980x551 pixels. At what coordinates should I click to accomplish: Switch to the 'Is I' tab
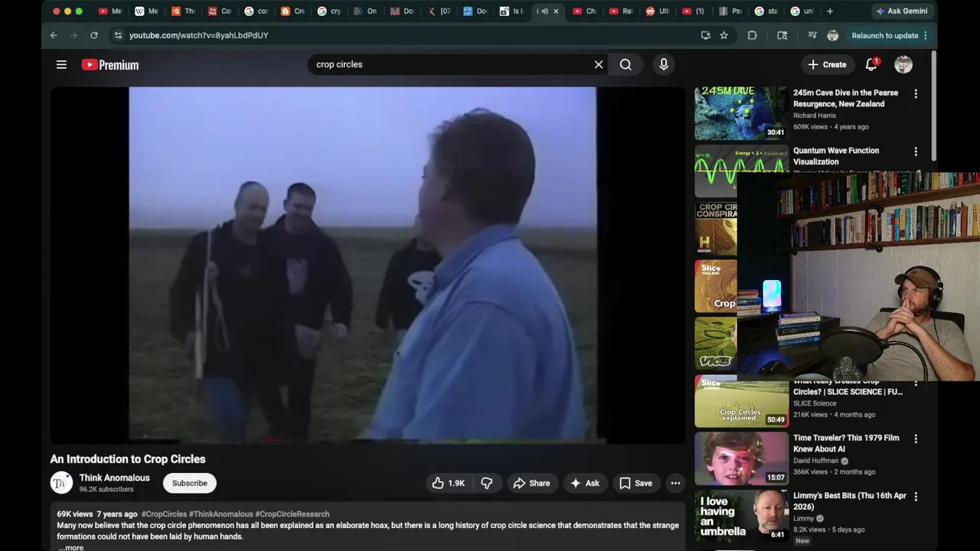(x=512, y=11)
